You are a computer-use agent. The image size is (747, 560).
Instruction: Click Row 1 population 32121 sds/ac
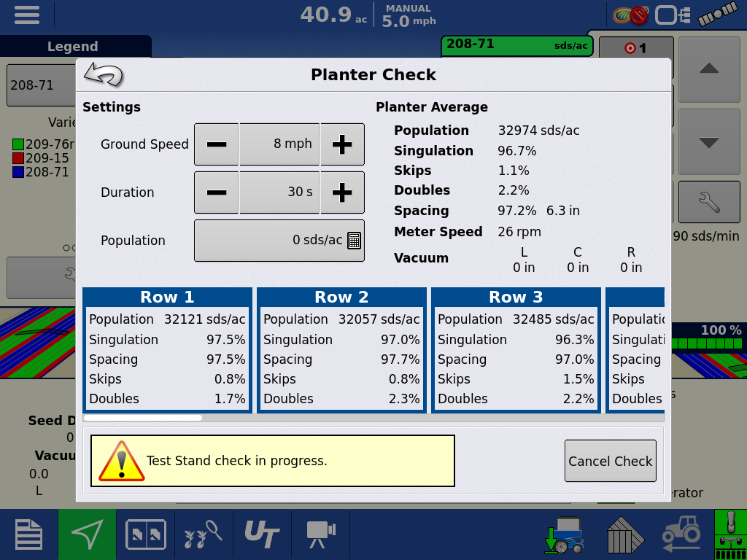[205, 319]
